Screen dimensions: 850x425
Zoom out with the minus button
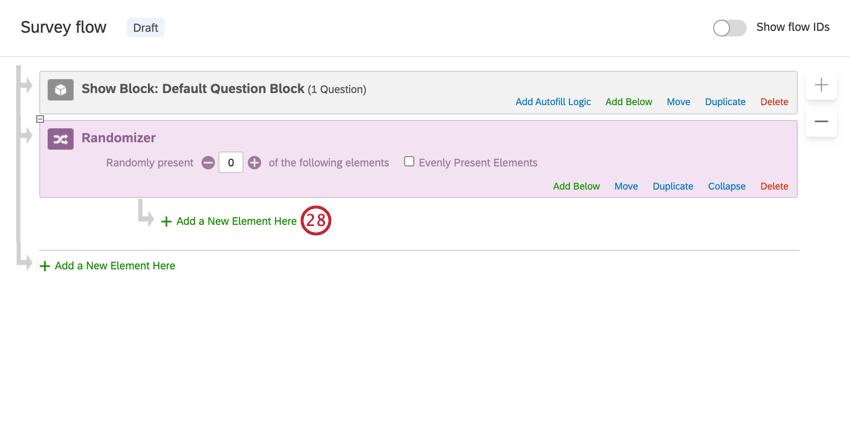coord(821,121)
